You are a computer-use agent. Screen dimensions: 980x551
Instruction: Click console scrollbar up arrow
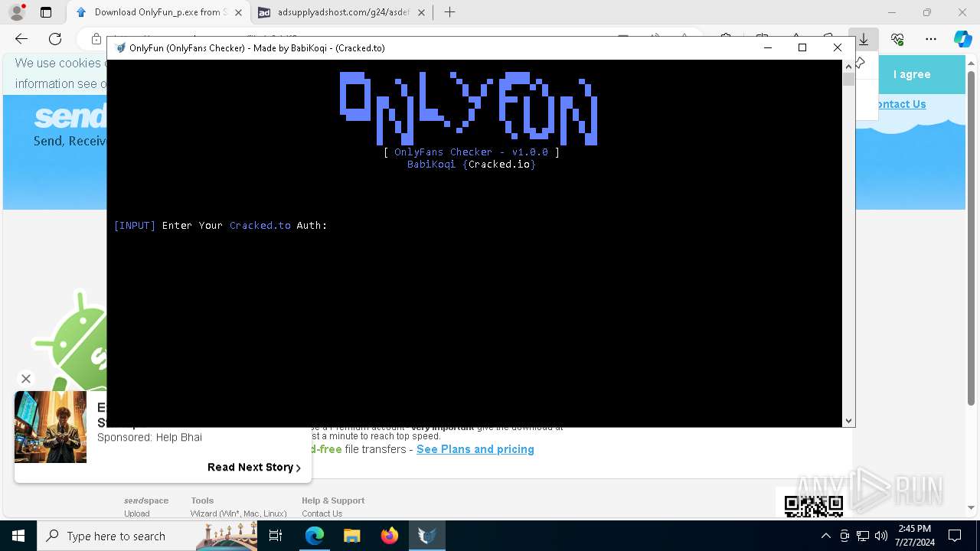[848, 66]
